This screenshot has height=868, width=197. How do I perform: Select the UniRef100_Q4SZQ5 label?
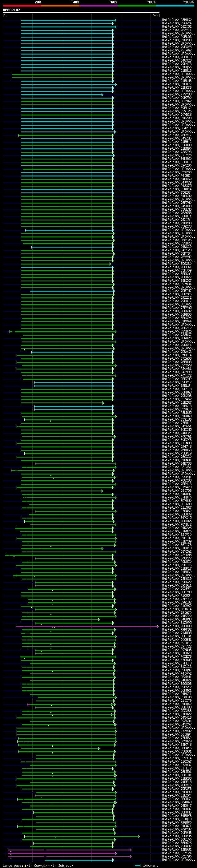click(x=177, y=139)
